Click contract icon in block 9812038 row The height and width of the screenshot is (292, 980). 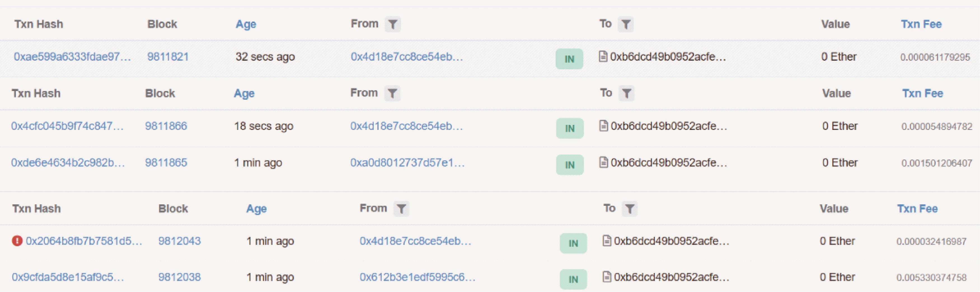tap(607, 277)
